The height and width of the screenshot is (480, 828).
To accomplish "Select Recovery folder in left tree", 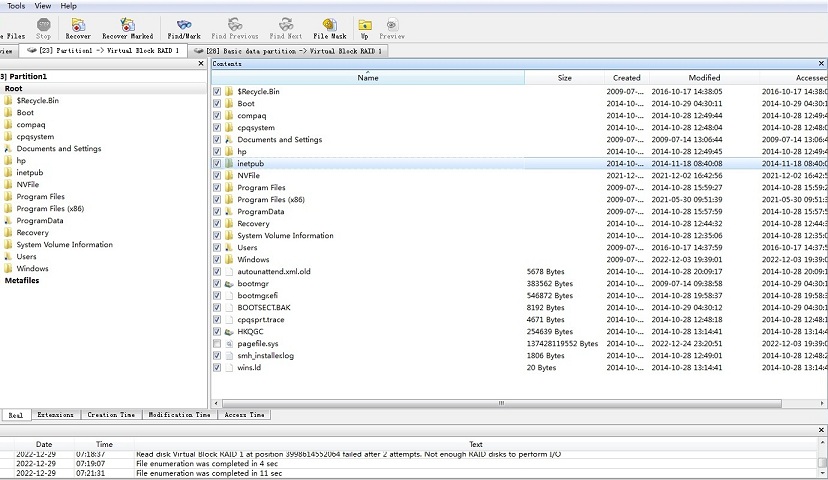I will pyautogui.click(x=32, y=232).
